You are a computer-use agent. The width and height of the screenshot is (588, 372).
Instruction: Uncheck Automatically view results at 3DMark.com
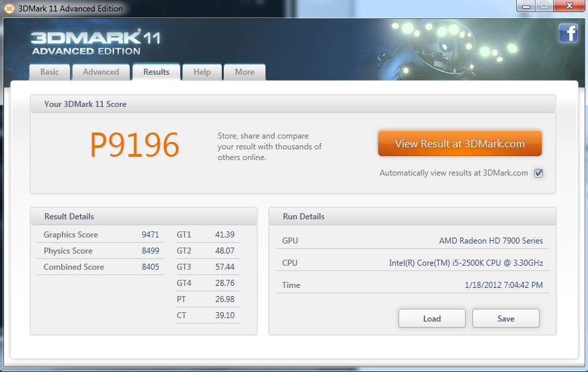(538, 173)
